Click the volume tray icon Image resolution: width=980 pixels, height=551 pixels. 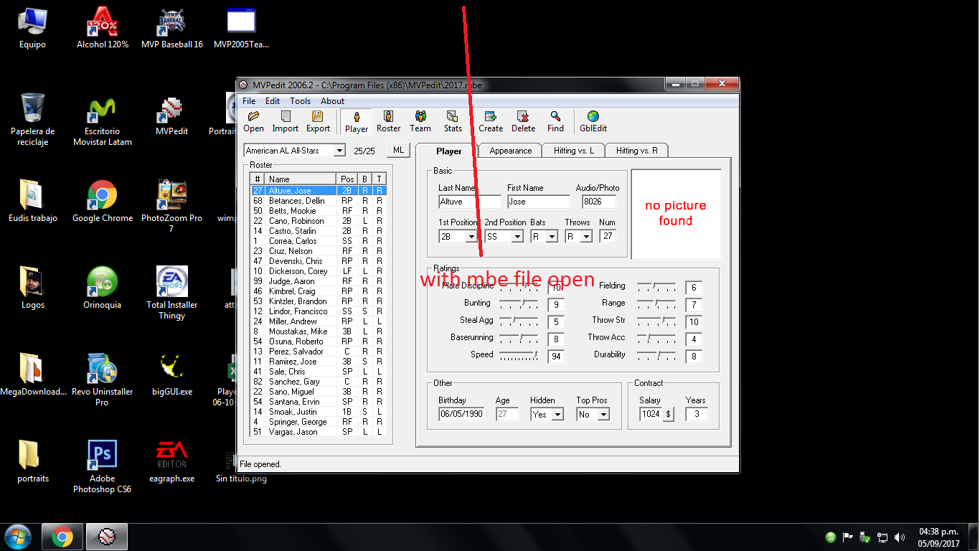[x=900, y=537]
